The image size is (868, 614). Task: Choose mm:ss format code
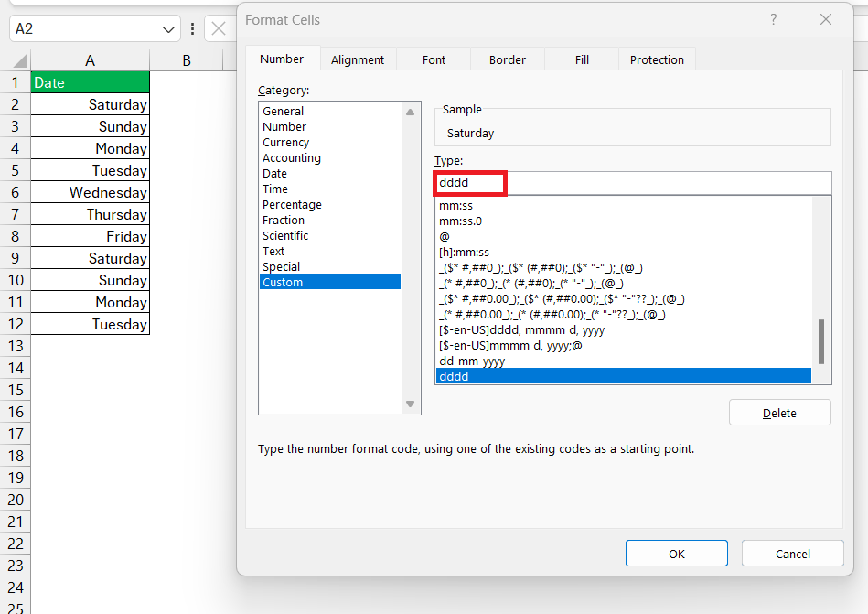click(624, 205)
